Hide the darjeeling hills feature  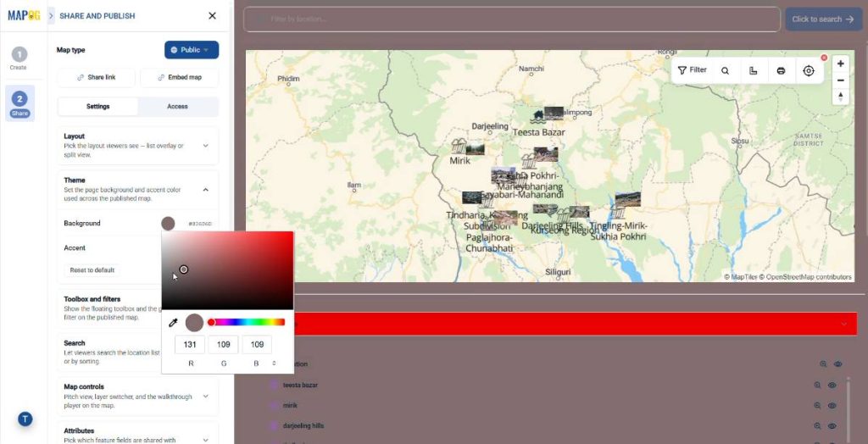[832, 425]
